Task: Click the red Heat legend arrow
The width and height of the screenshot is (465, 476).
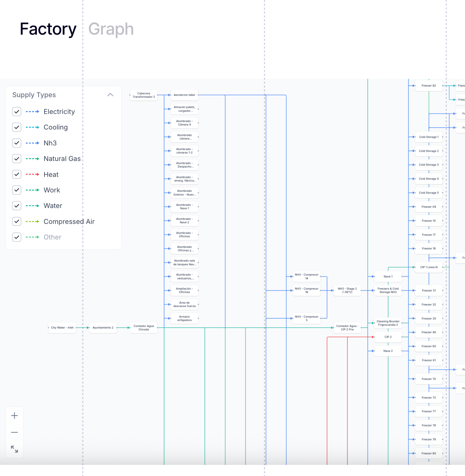Action: tap(32, 174)
